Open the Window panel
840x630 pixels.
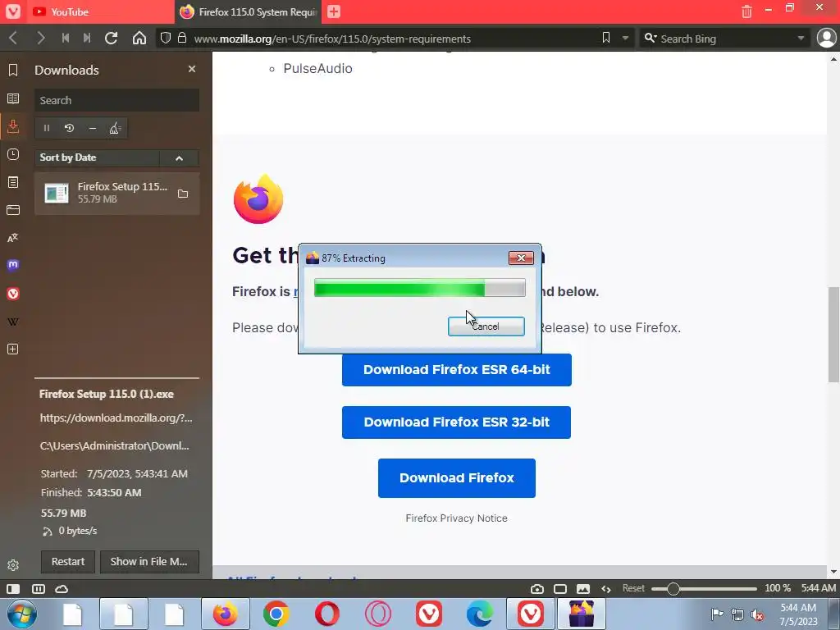coord(13,210)
